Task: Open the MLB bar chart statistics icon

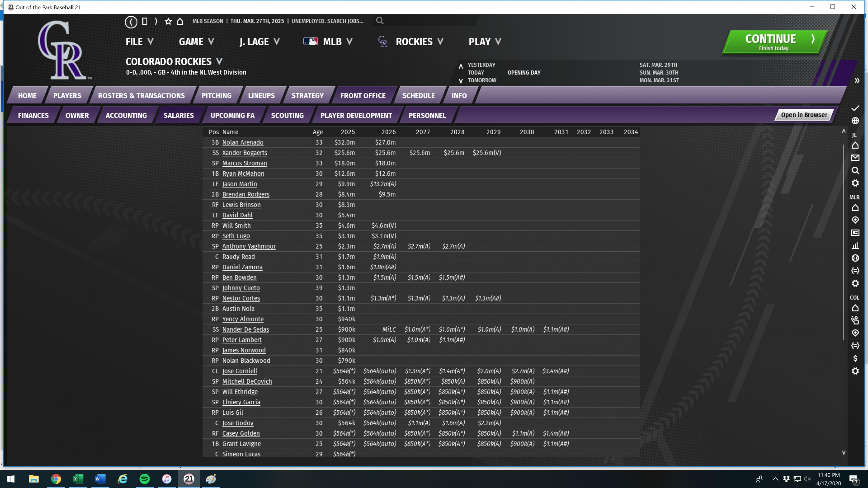Action: click(x=855, y=246)
